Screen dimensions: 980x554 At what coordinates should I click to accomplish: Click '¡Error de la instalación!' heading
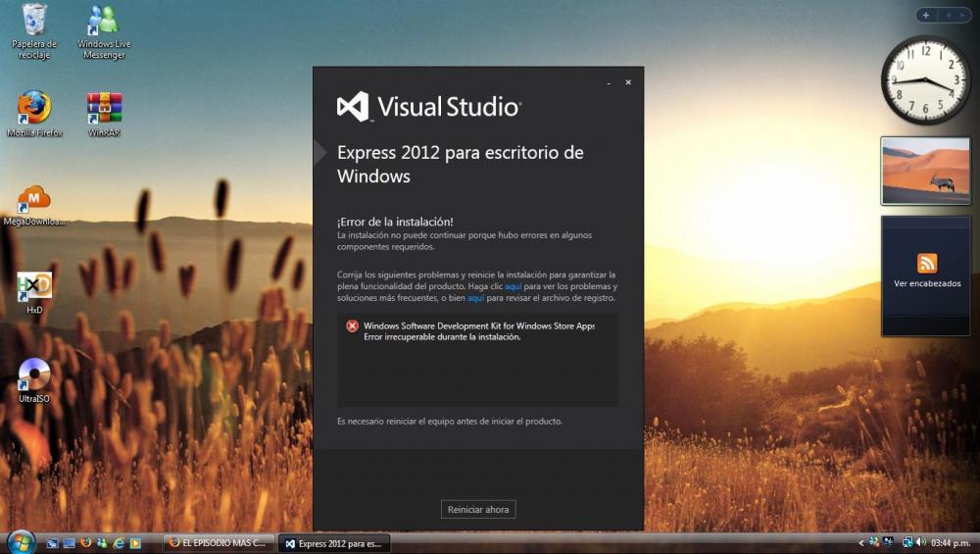395,222
